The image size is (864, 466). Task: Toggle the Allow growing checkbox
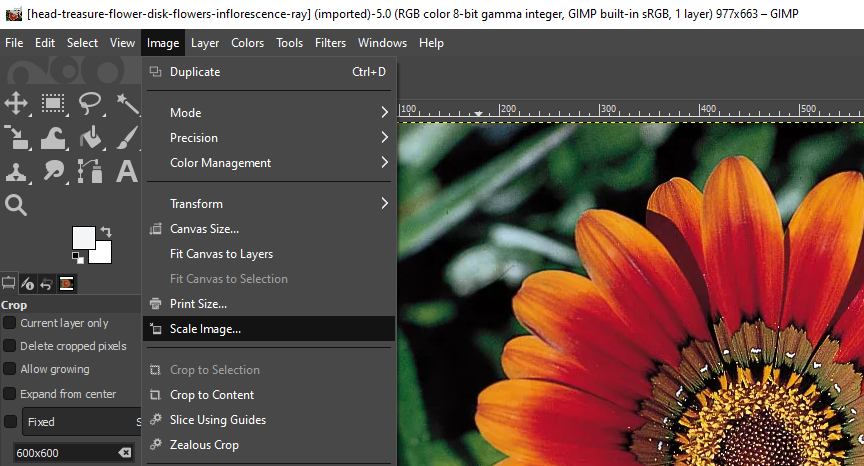(9, 369)
